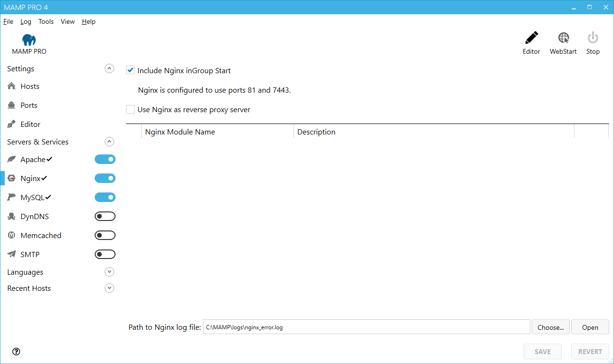The width and height of the screenshot is (614, 364).
Task: Collapse the Servers & Services chevron
Action: (x=109, y=142)
